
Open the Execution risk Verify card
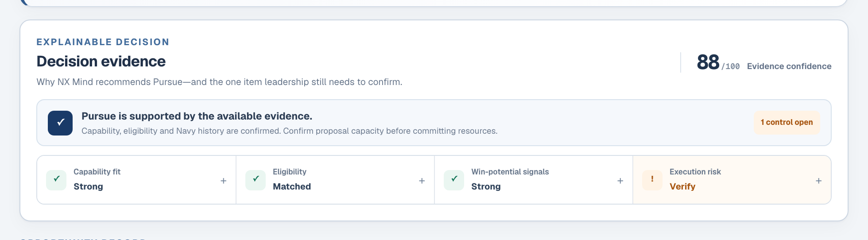click(x=732, y=179)
